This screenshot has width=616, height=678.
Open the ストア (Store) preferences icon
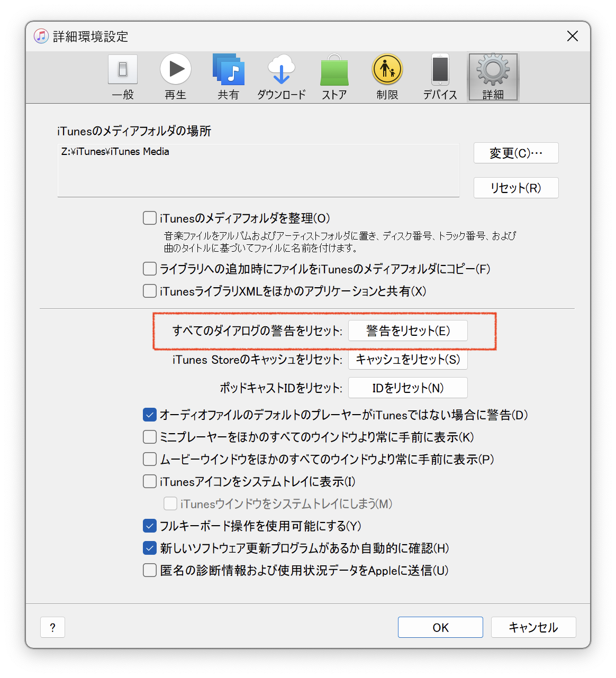pyautogui.click(x=334, y=77)
